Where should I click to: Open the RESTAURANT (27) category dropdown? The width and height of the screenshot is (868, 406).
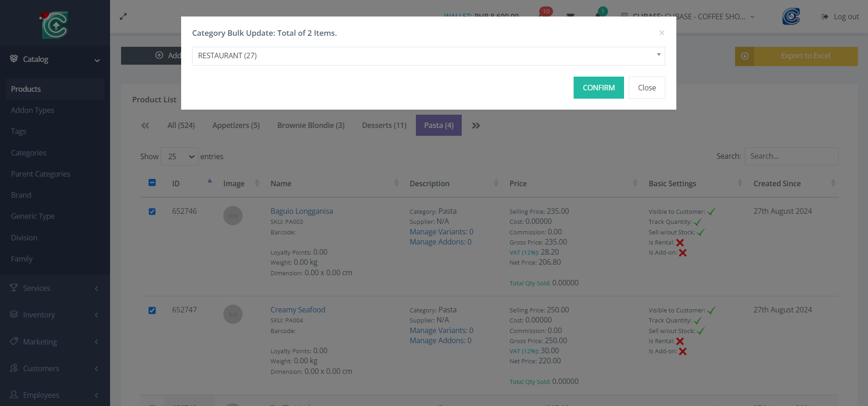click(x=428, y=56)
